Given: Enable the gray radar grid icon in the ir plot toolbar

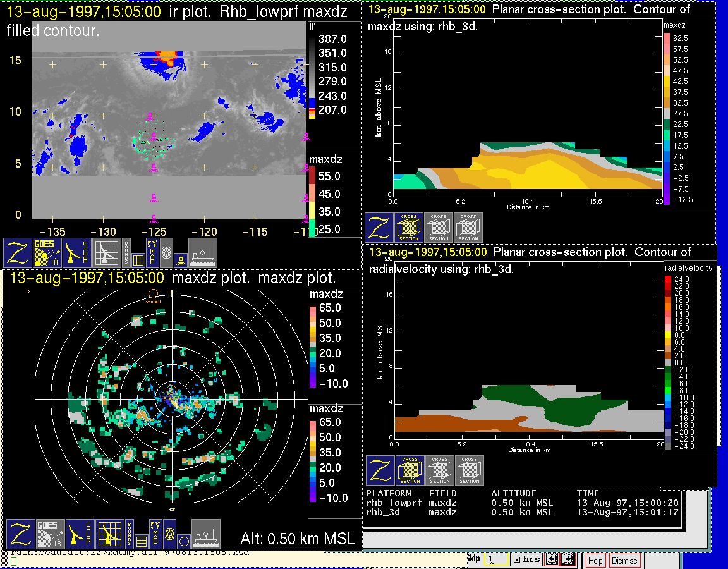Looking at the screenshot, I should coord(107,252).
